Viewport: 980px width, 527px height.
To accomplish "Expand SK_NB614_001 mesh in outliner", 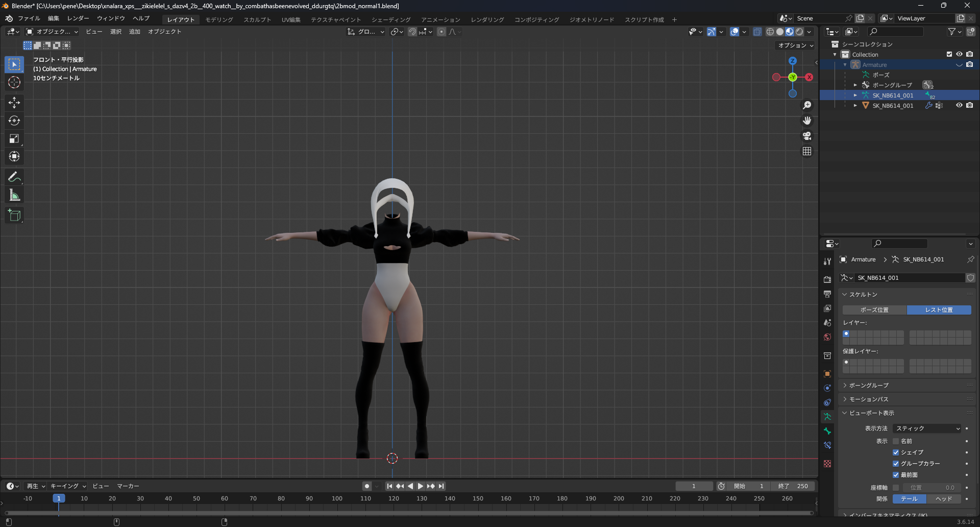I will pyautogui.click(x=855, y=106).
